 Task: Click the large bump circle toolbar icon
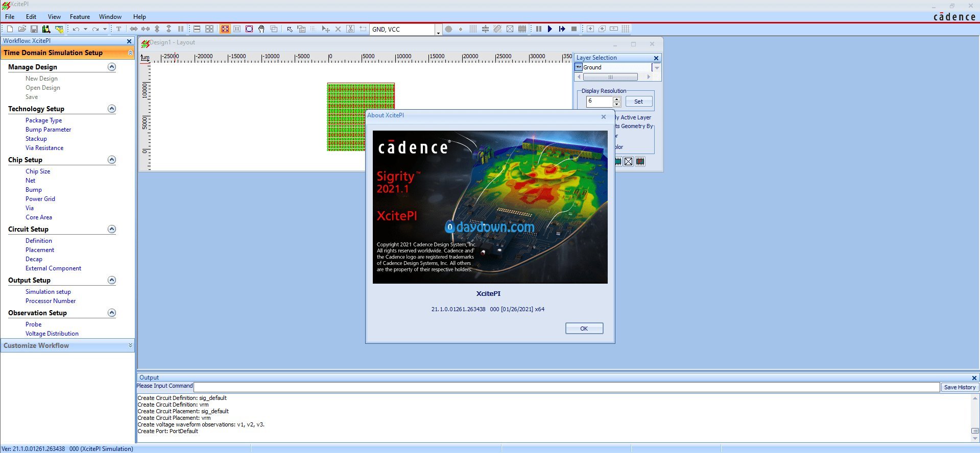click(448, 29)
